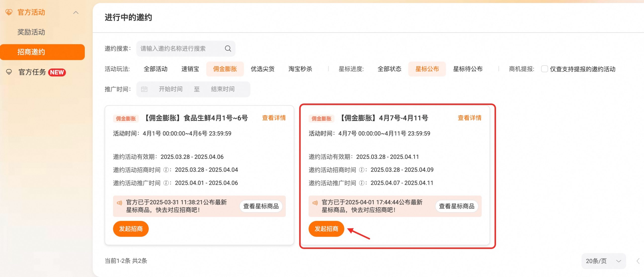This screenshot has width=644, height=277.
Task: Click title 【佣金膨胀】4月7号-4月11号
Action: (383, 118)
